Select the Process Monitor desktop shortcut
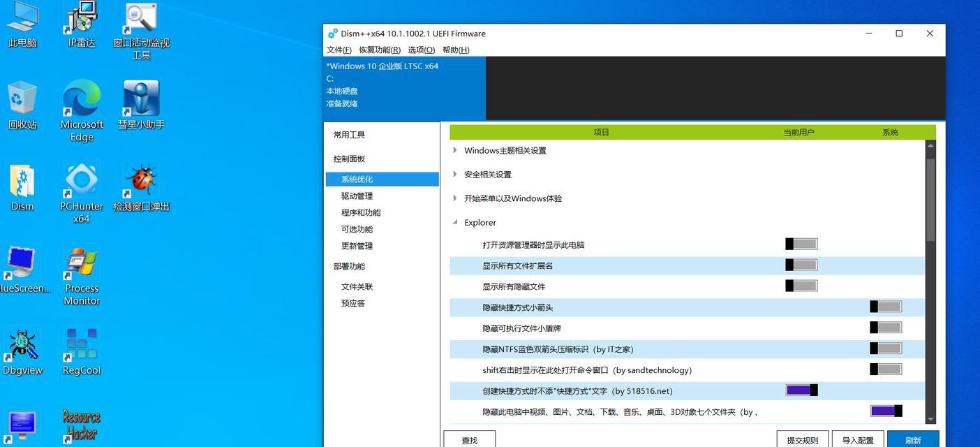 [82, 277]
